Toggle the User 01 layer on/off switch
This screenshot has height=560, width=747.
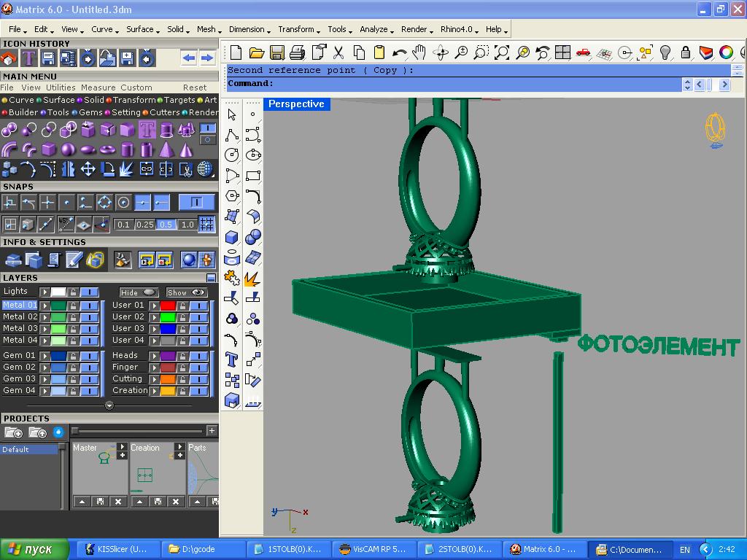pos(198,306)
